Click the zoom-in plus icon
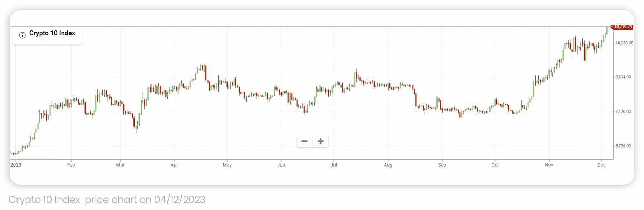Screen dimensions: 644x210 [320, 141]
